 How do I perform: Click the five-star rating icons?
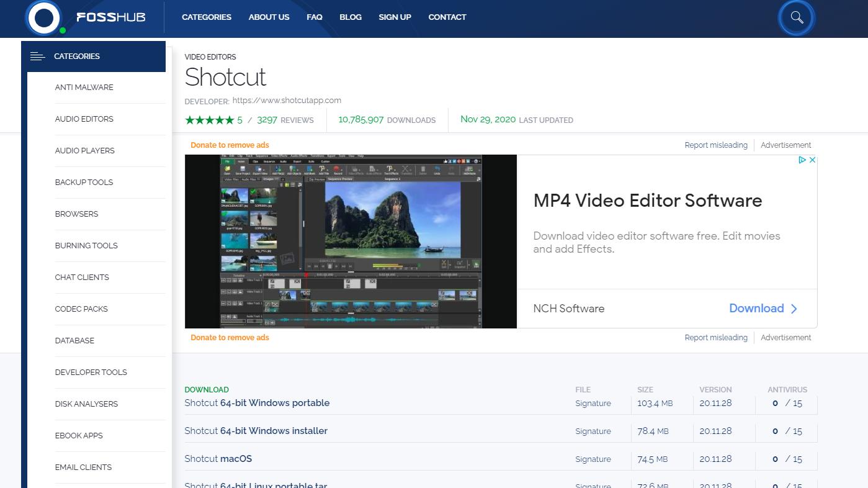(x=210, y=120)
